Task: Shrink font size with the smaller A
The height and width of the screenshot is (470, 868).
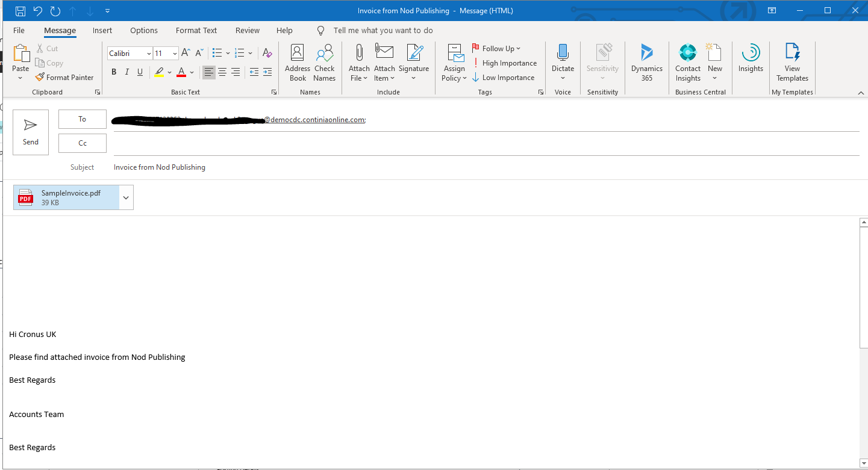Action: pos(199,54)
